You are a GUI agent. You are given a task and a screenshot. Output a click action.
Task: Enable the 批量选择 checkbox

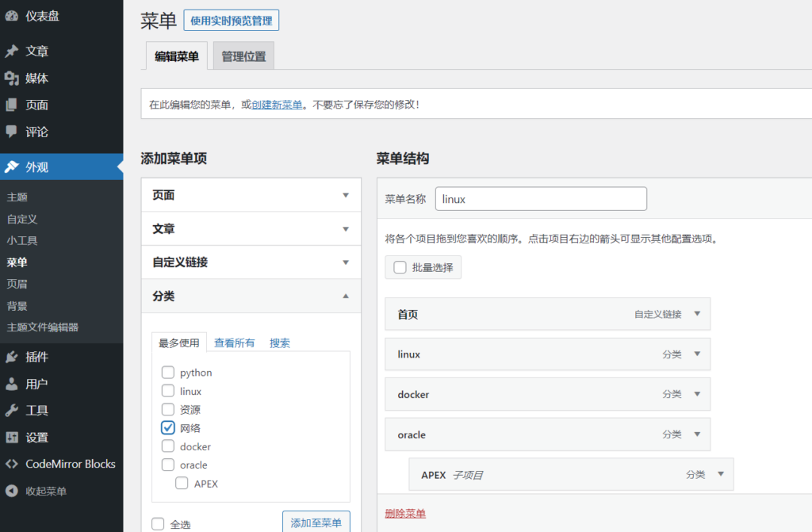click(x=400, y=268)
